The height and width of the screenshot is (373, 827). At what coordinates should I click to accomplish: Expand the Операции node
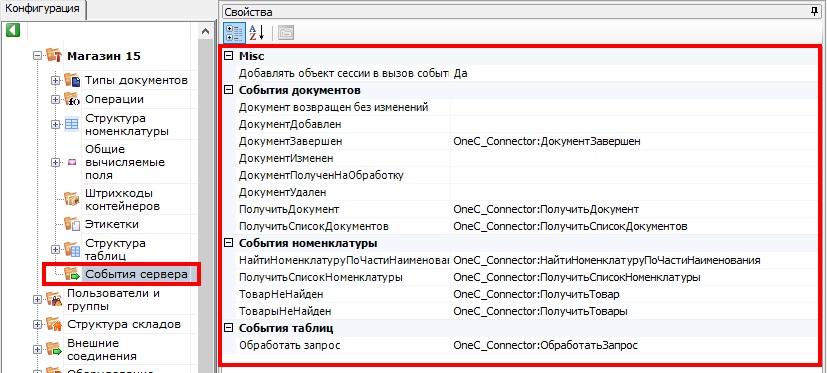55,99
